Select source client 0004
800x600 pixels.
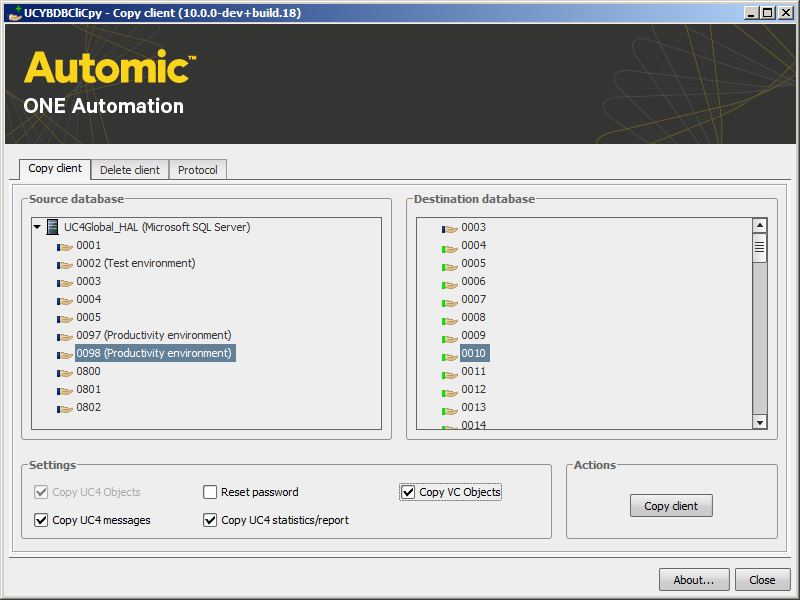pyautogui.click(x=89, y=299)
